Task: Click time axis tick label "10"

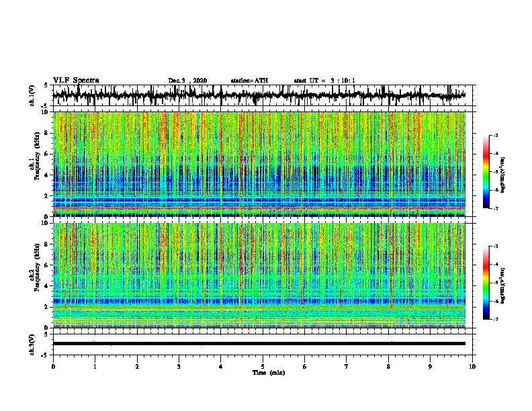Action: point(472,367)
